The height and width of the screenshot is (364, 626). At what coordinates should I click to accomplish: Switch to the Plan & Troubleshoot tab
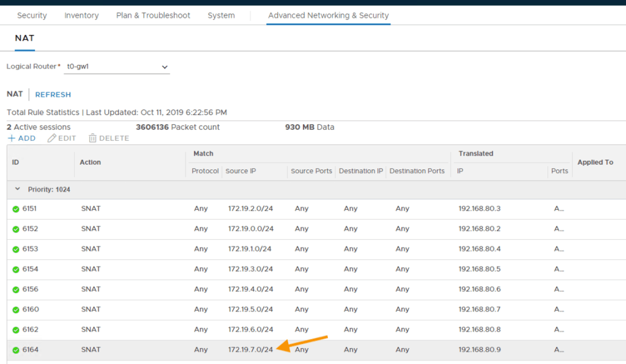pos(153,15)
